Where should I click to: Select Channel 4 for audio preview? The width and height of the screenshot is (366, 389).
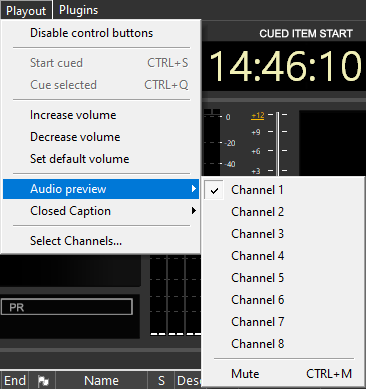point(283,256)
